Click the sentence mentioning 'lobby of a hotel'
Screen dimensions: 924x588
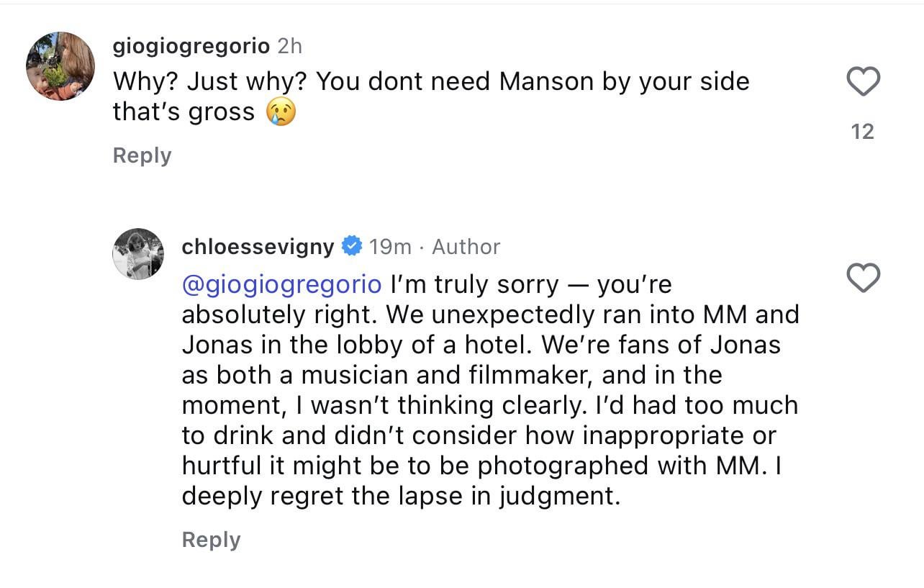pos(490,330)
